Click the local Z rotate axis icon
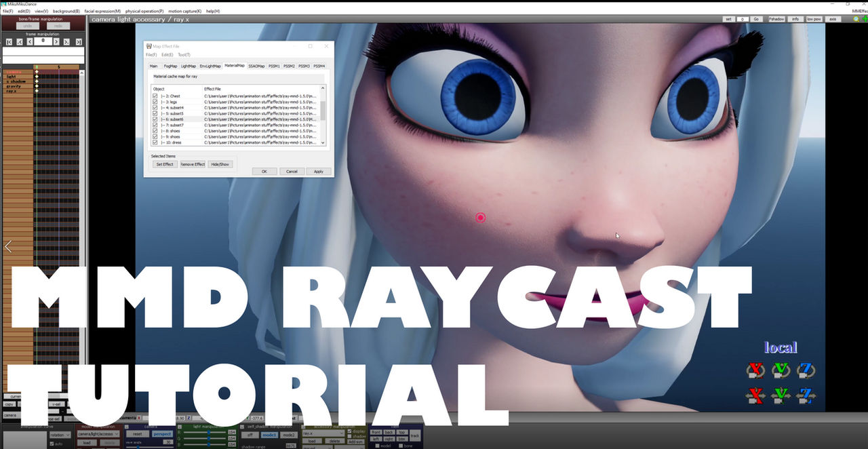868x449 pixels. (x=806, y=370)
